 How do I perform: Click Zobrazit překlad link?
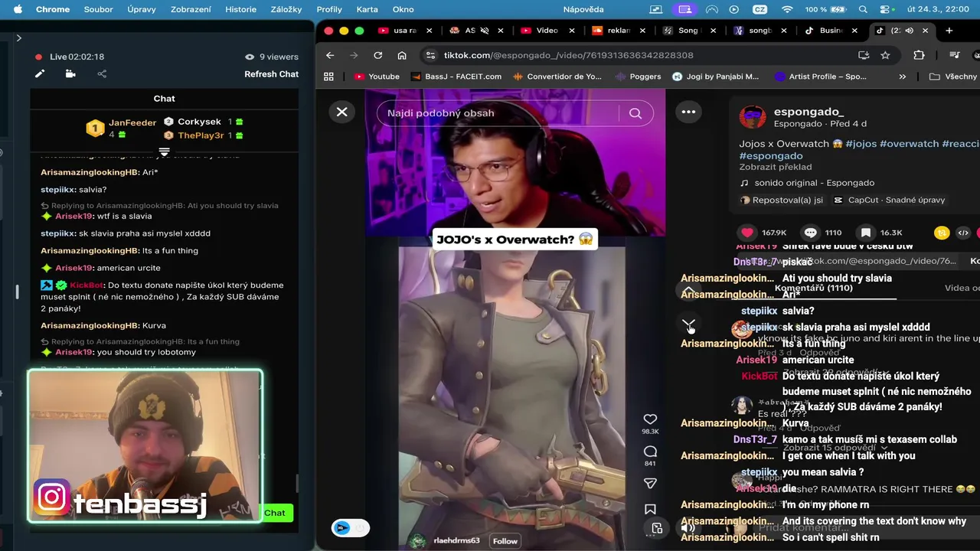tap(775, 167)
